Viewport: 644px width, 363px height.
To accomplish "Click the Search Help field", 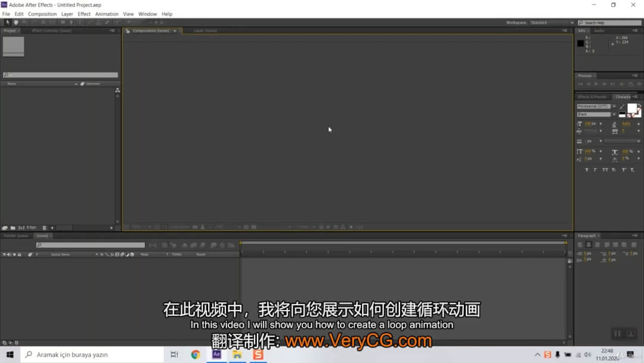I will tap(609, 23).
